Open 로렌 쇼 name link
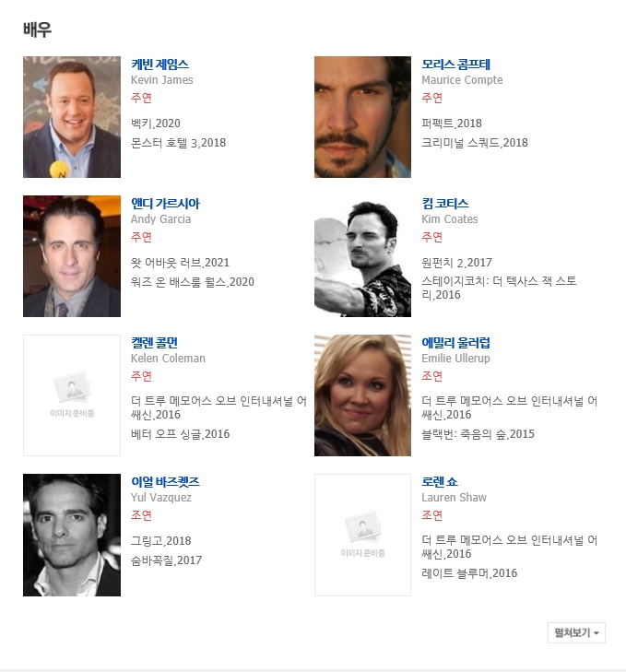Viewport: 626px width, 672px height. (440, 482)
